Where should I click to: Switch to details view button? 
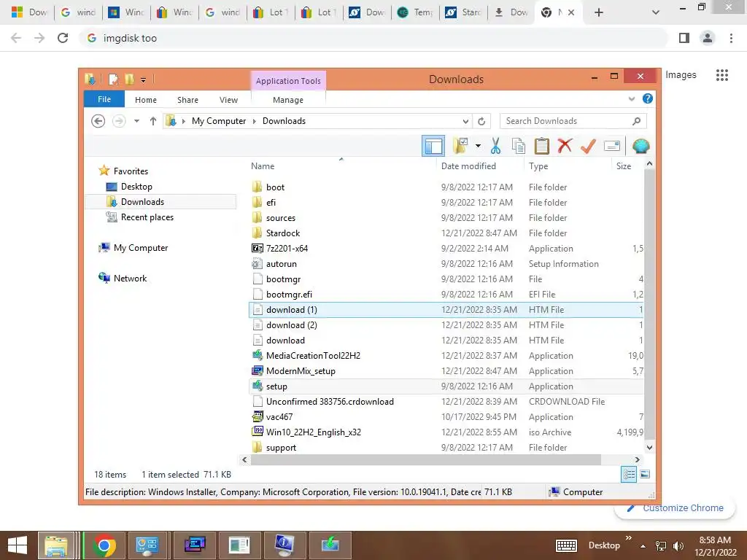coord(629,474)
